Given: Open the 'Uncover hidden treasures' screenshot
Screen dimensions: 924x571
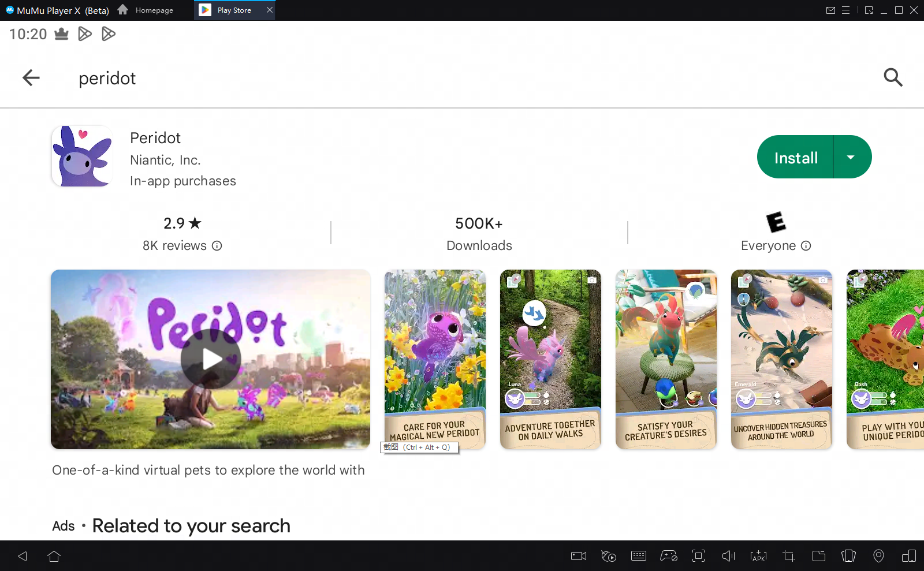Looking at the screenshot, I should (781, 359).
